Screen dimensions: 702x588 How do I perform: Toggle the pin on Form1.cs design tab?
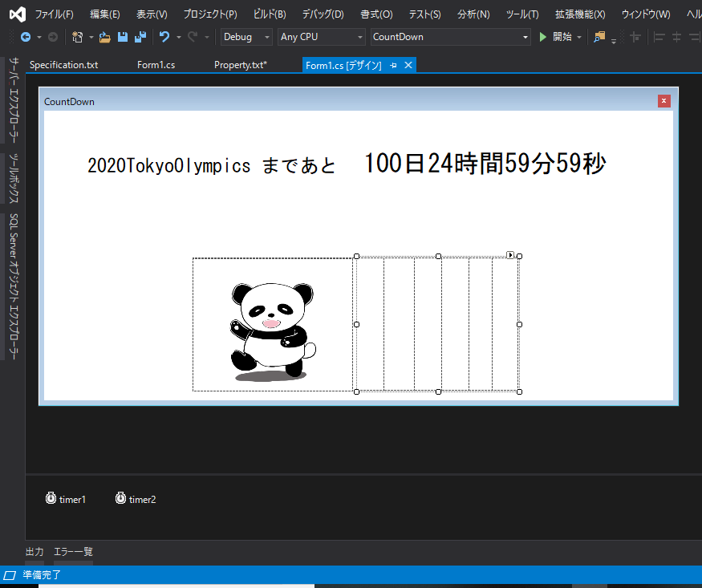(394, 66)
